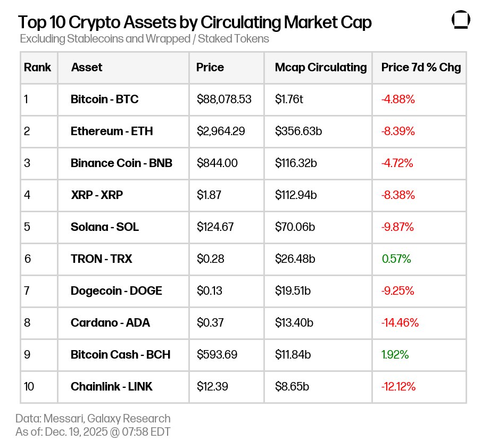The image size is (490, 448).
Task: Select the Bitcoin - BTC asset name
Action: click(105, 99)
